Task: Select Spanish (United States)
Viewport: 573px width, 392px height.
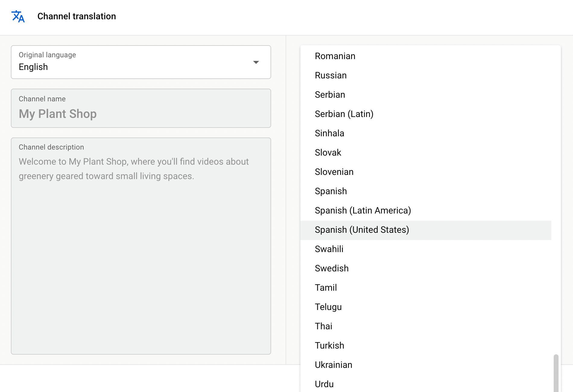Action: [x=426, y=230]
